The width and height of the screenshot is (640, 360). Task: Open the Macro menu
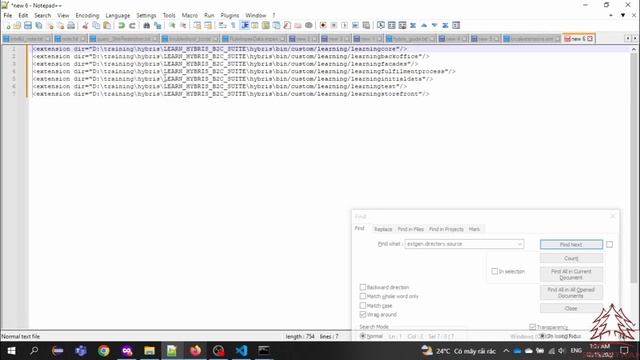(189, 15)
